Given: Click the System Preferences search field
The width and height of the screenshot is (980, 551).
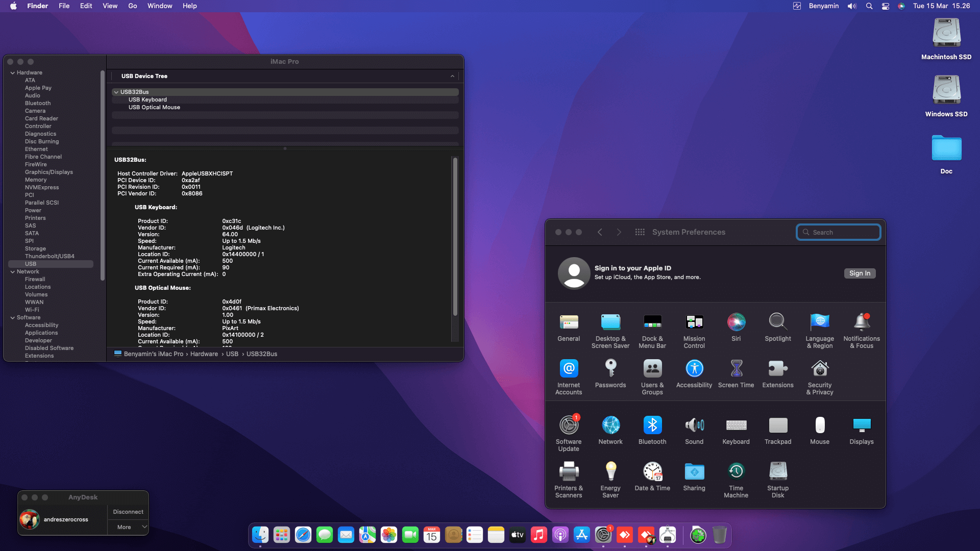Looking at the screenshot, I should 839,232.
